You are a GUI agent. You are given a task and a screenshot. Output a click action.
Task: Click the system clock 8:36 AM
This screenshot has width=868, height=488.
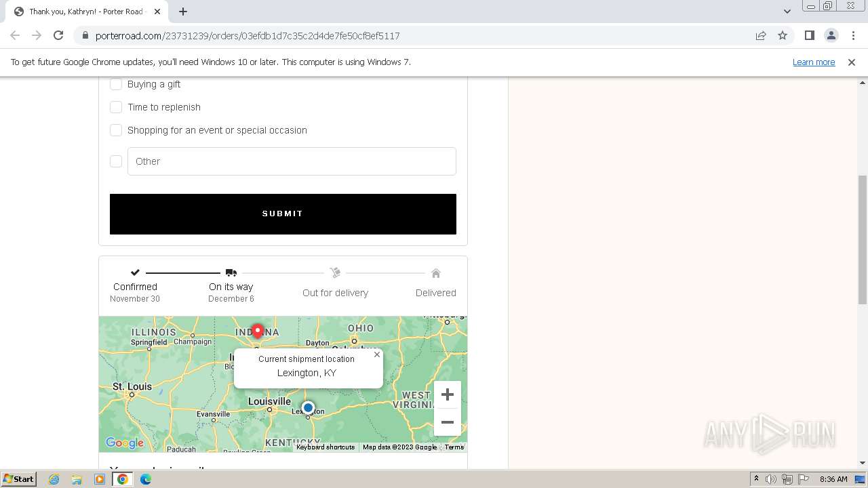833,479
